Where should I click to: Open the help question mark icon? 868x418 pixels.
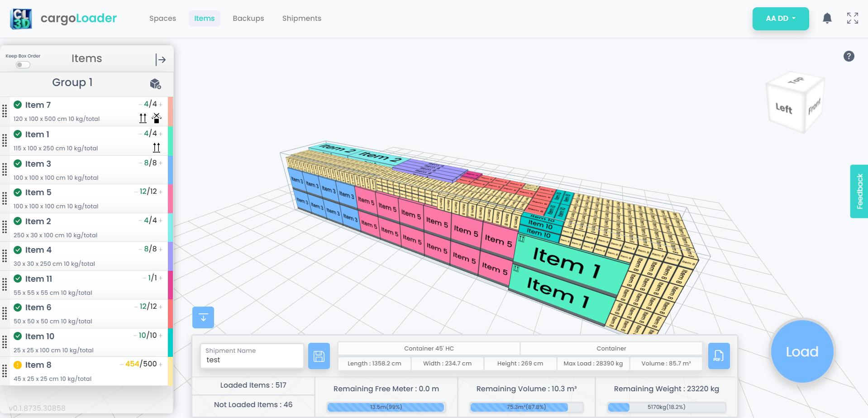click(x=849, y=56)
